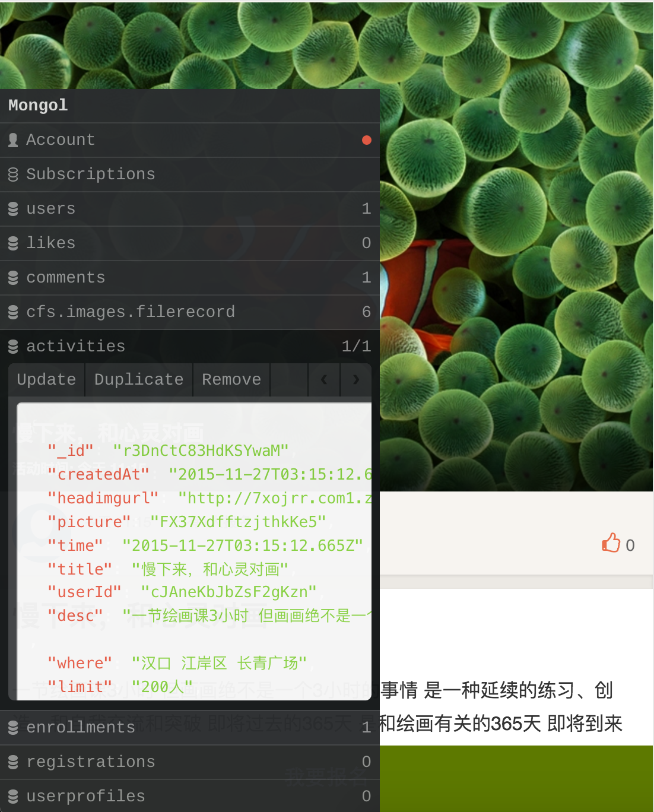Screen dimensions: 654x812
Task: Click the "desc" field value
Action: point(247,616)
